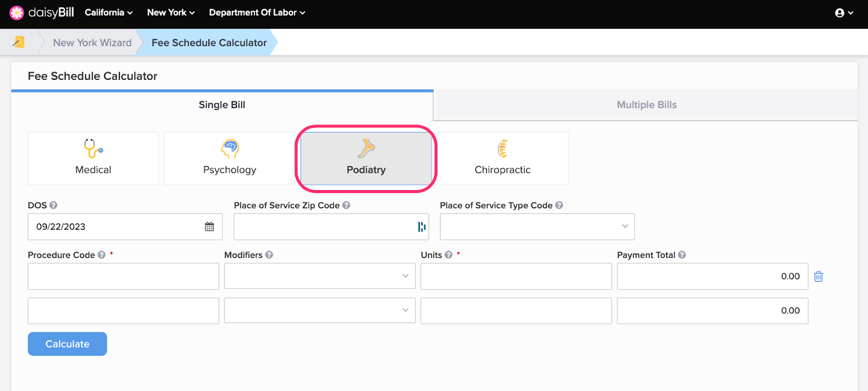Click the Calculate button
Viewport: 868px width, 391px height.
point(67,344)
